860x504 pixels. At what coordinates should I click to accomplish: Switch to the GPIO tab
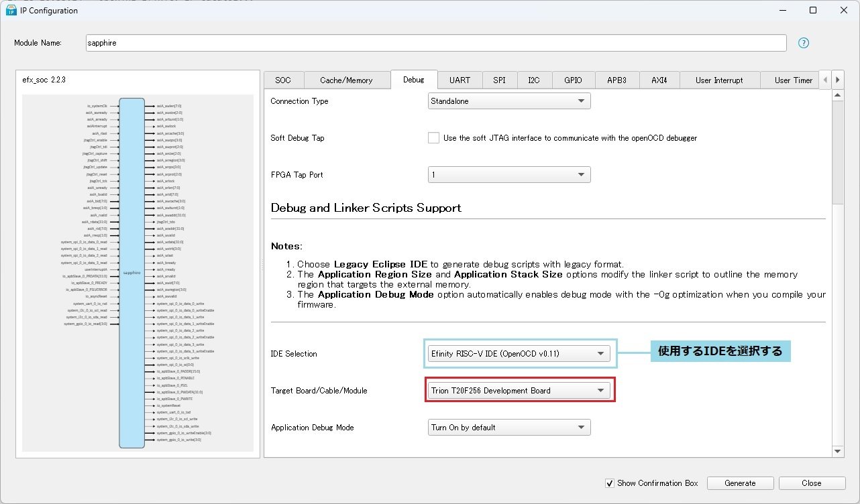coord(573,80)
